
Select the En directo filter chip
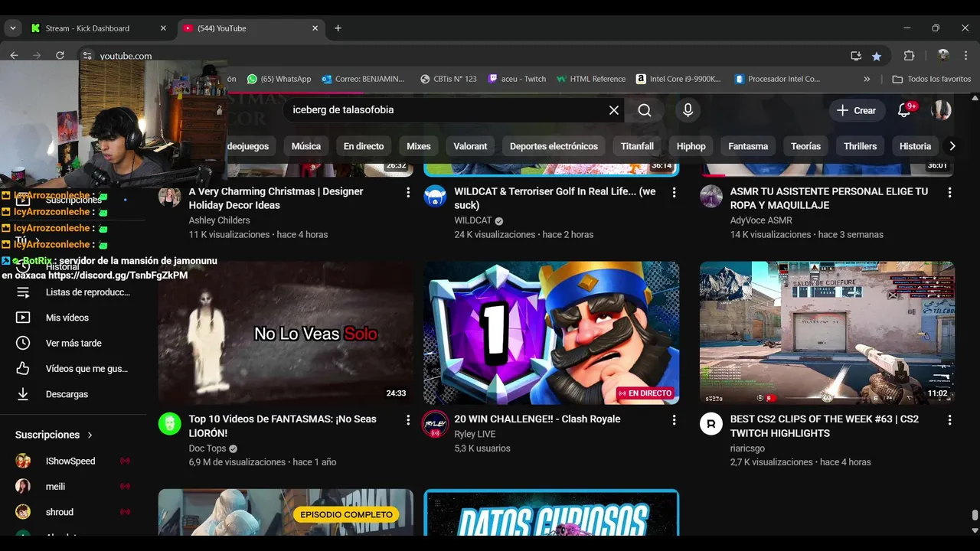click(364, 146)
